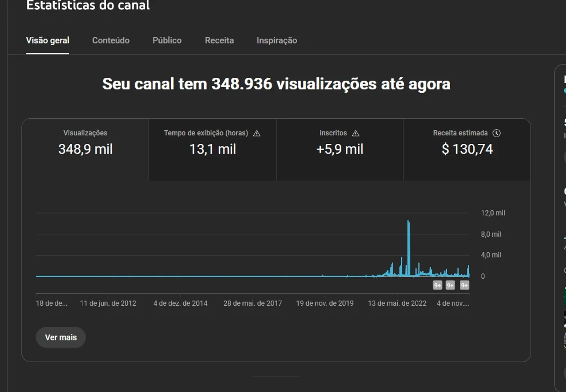Image resolution: width=566 pixels, height=392 pixels.
Task: Select the Visualizações metric card
Action: [x=85, y=150]
